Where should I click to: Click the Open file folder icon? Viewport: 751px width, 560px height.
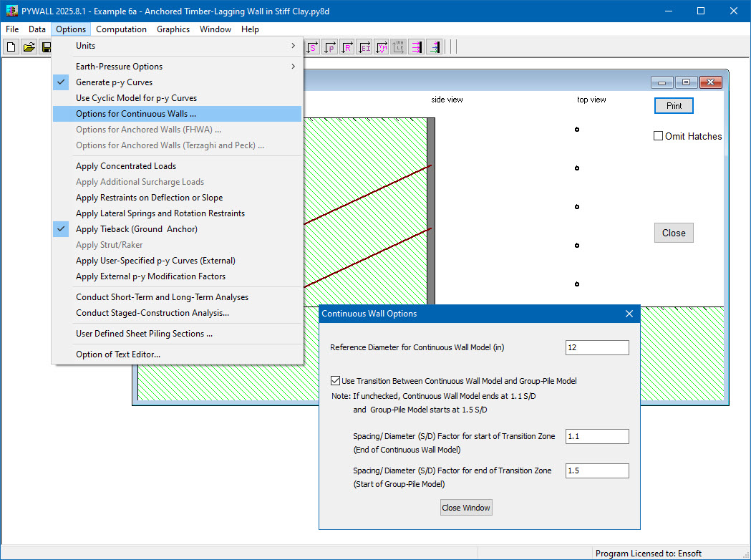[29, 47]
